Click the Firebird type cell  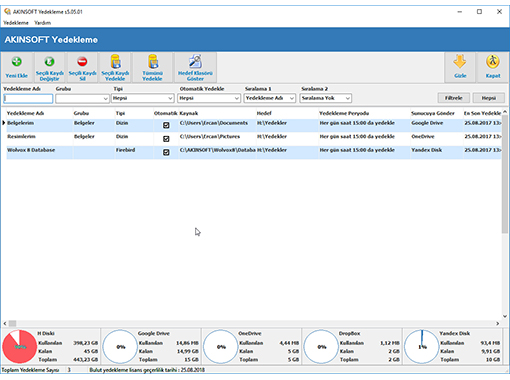pos(125,150)
